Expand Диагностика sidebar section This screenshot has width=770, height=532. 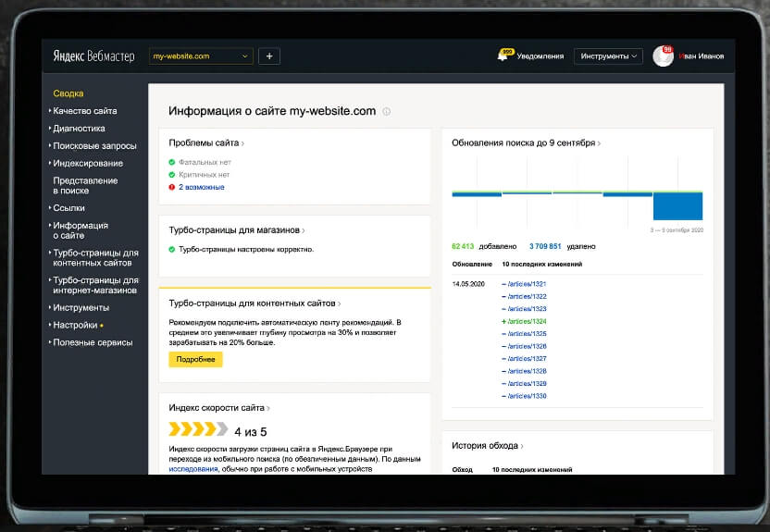[x=79, y=128]
